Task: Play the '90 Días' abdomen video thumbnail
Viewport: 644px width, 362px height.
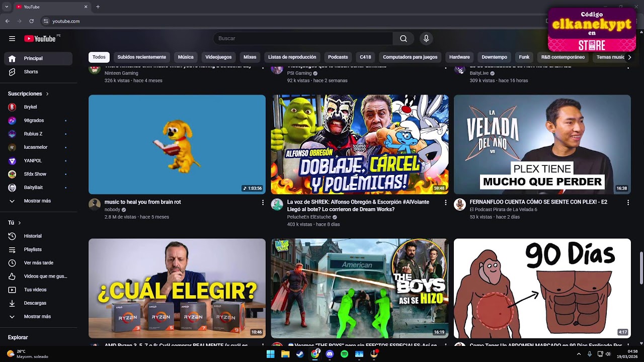Action: tap(542, 288)
